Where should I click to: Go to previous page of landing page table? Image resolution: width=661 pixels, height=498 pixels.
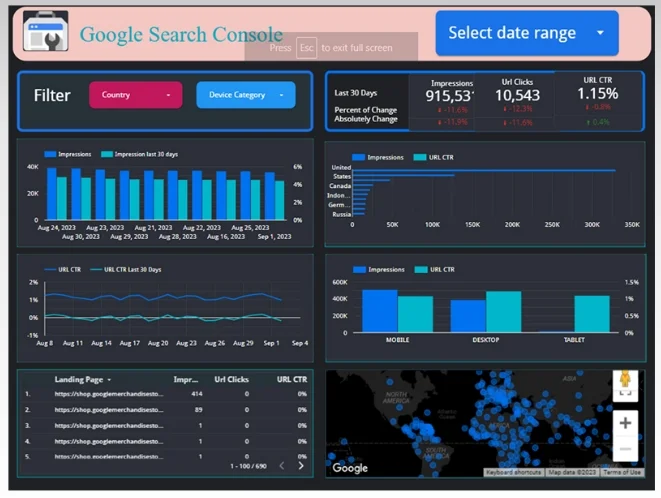pos(282,466)
